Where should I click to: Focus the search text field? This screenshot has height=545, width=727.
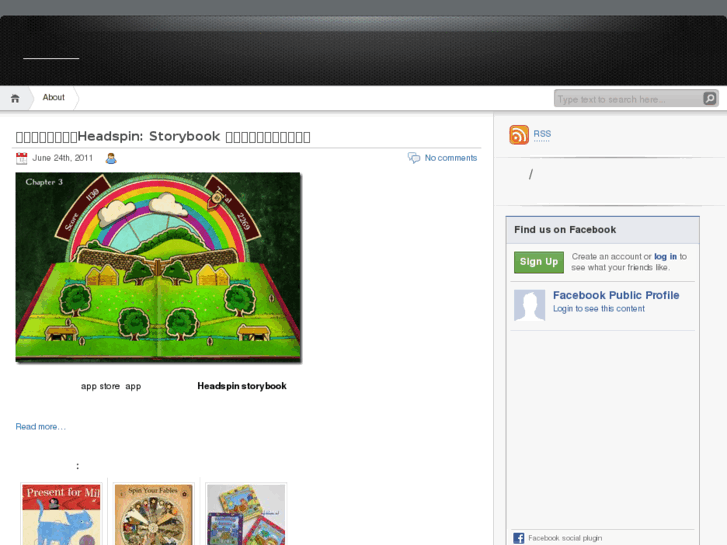pyautogui.click(x=629, y=99)
